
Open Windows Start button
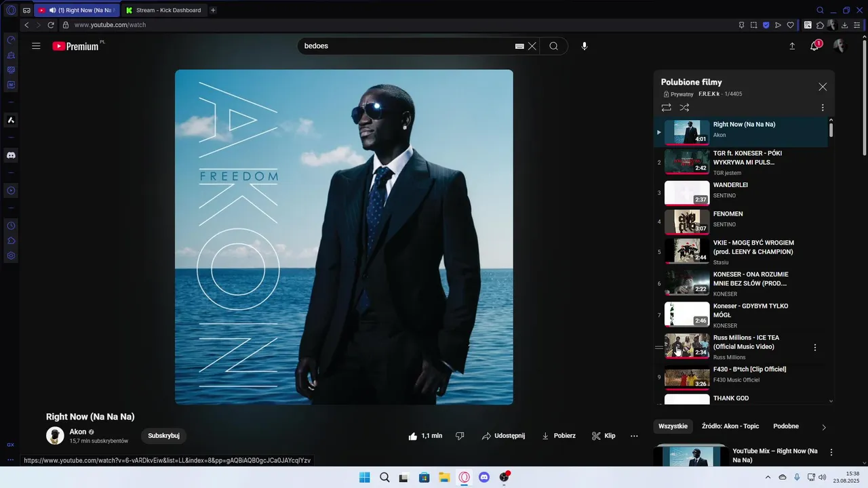tap(364, 477)
